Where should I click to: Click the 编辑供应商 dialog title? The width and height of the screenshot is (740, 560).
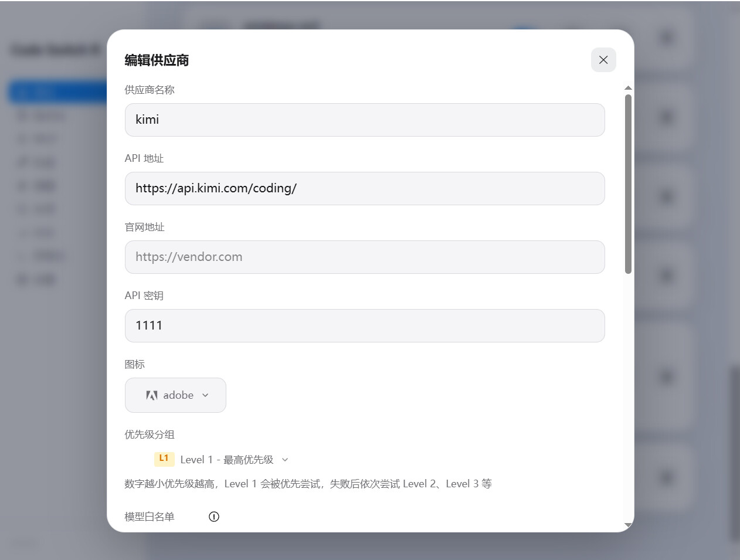tap(157, 60)
